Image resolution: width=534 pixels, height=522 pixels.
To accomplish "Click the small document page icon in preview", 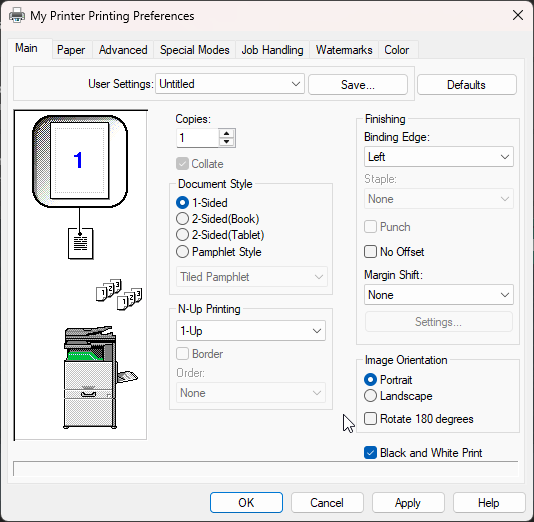I will coord(80,243).
